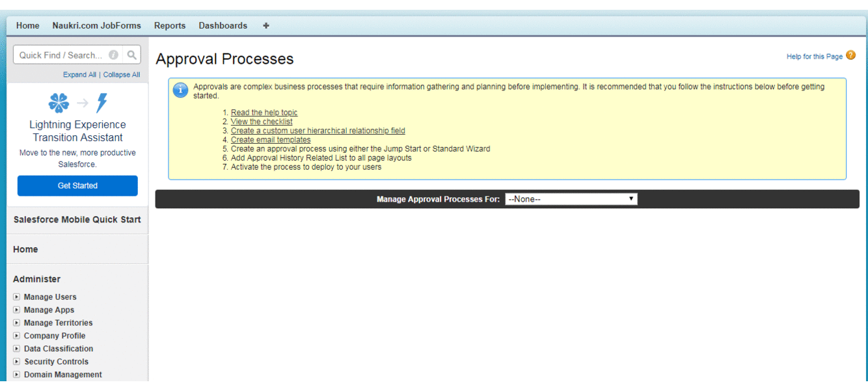Click the search magnifier icon in Quick Find

(131, 55)
